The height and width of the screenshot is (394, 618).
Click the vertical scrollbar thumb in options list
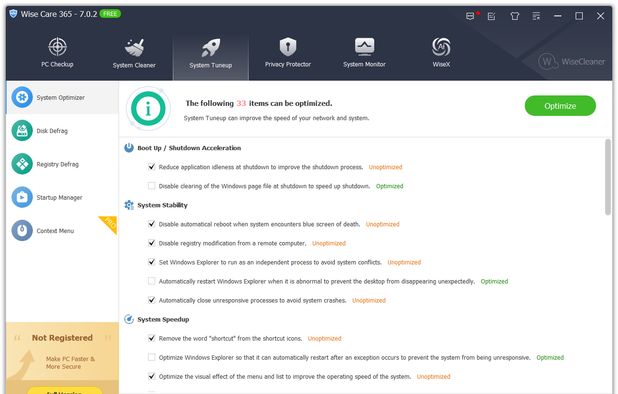click(608, 177)
